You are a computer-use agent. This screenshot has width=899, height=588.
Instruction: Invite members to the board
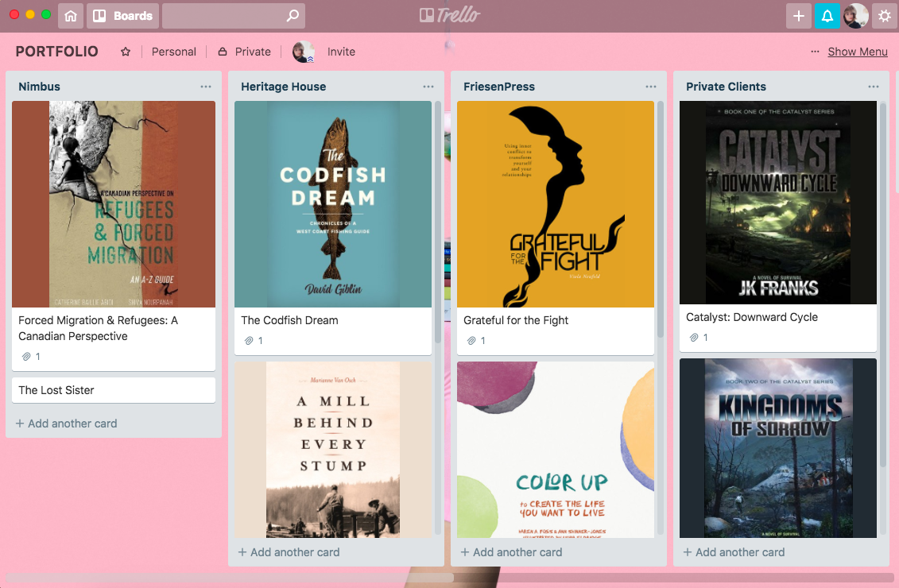pos(341,52)
